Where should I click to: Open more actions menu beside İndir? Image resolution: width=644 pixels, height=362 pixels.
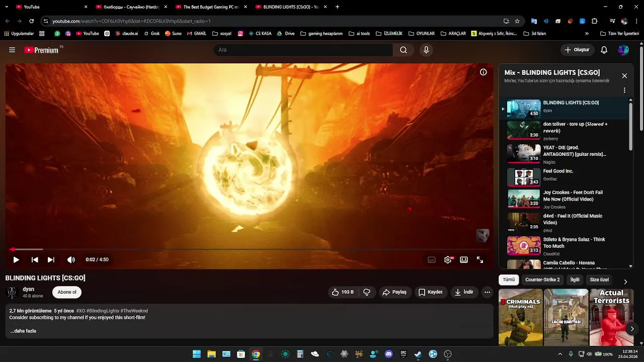487,292
